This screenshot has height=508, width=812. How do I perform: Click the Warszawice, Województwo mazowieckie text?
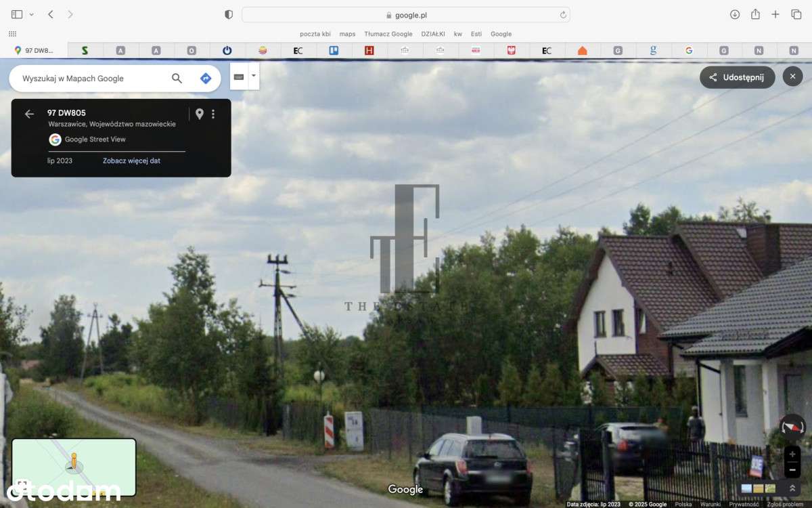coord(112,124)
